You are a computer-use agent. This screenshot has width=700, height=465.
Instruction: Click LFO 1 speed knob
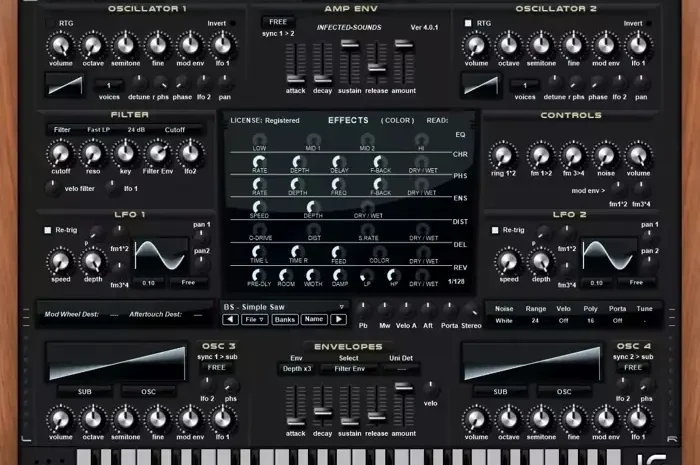[61, 262]
